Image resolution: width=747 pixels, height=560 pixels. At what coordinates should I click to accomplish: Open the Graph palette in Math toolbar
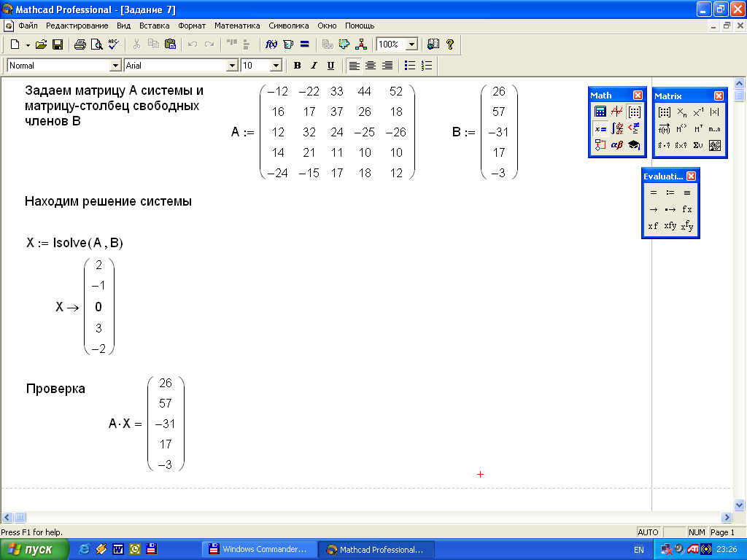click(617, 112)
